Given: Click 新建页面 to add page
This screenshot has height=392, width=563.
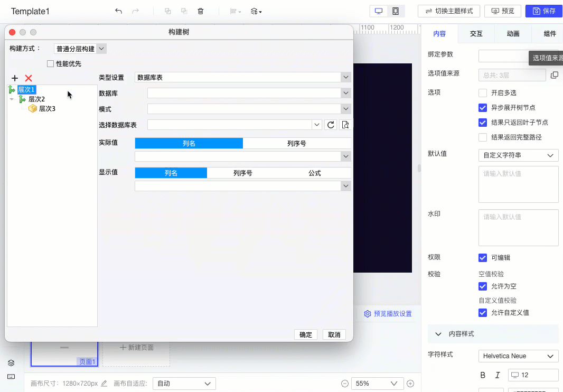Looking at the screenshot, I should [x=136, y=348].
